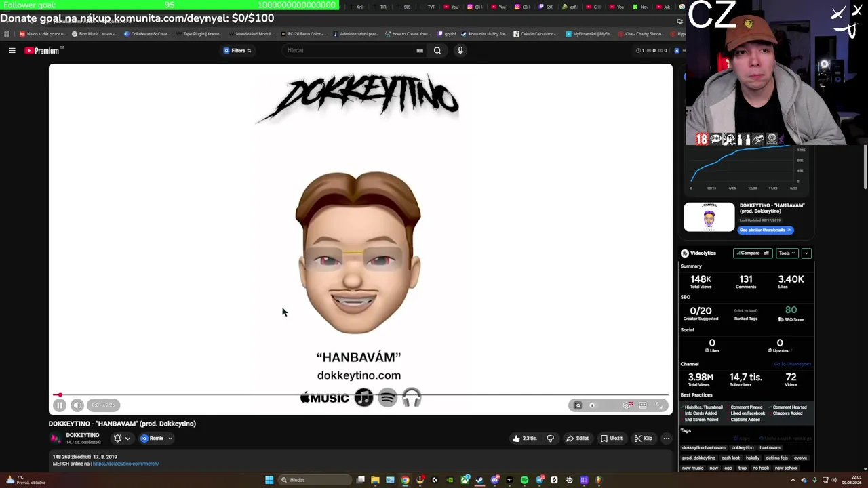Enter fullscreen via the player corner icon
This screenshot has width=868, height=488.
point(659,405)
